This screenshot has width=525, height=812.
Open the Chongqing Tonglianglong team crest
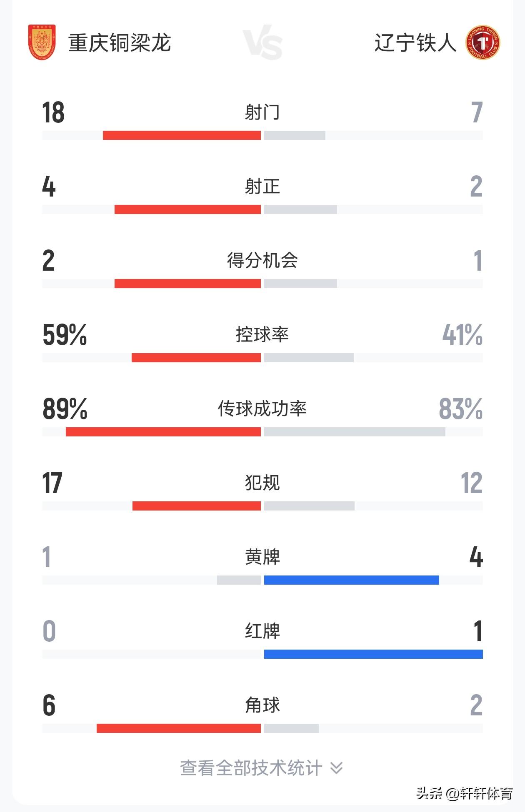pos(42,42)
